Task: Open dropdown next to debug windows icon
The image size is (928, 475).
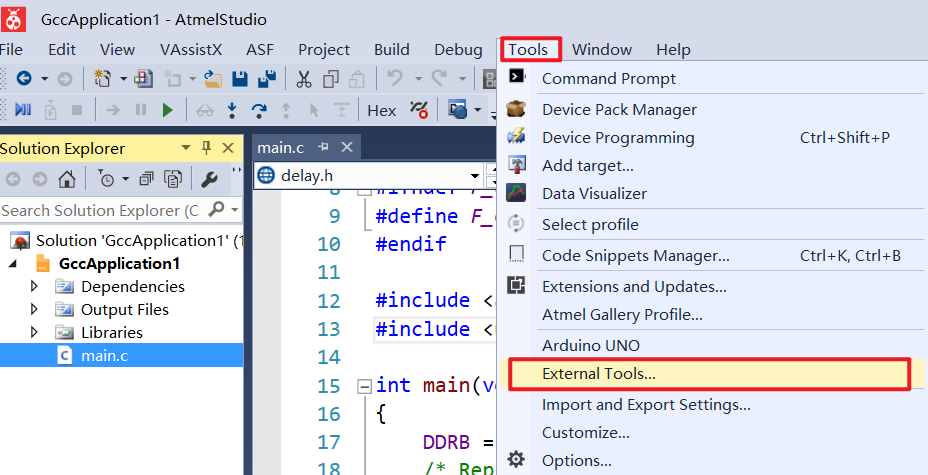Action: 478,109
